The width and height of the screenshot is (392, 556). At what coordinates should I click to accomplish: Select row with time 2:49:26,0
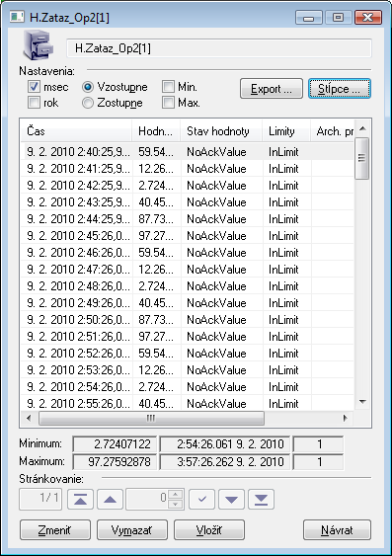tap(188, 303)
